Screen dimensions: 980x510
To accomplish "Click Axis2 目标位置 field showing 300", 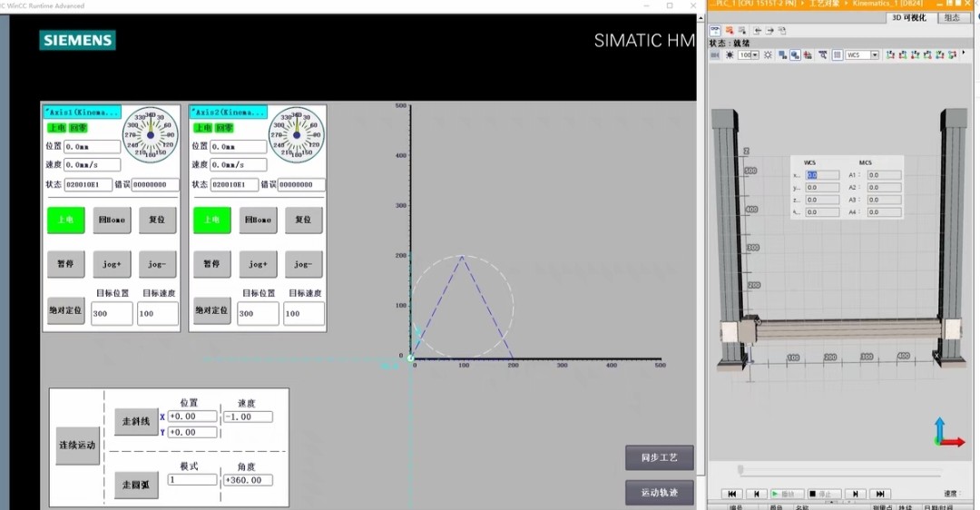I will click(x=258, y=313).
